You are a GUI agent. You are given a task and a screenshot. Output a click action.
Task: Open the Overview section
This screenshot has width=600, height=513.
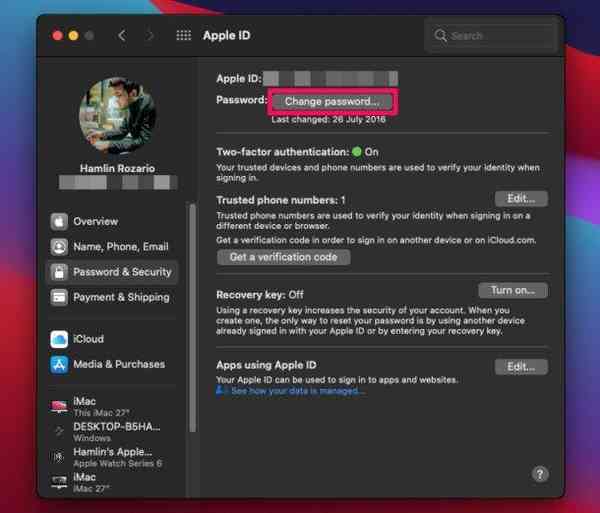coord(112,221)
